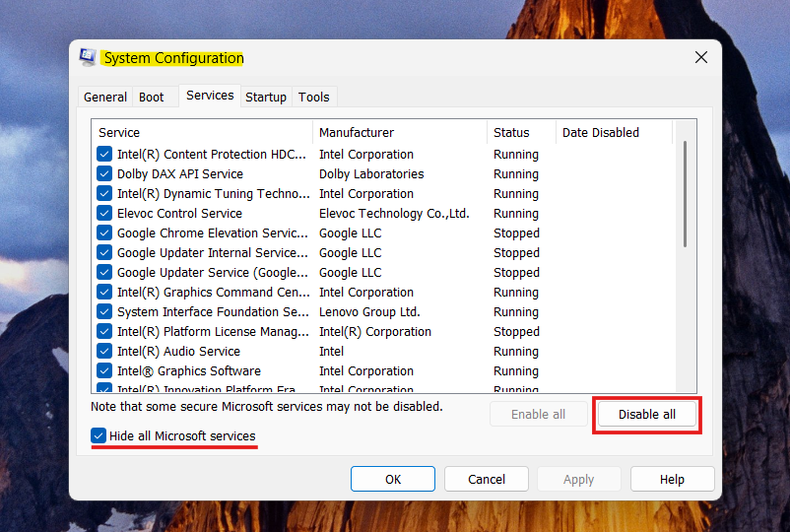Open the Tools tab
Screen dimensions: 790x532
314,97
